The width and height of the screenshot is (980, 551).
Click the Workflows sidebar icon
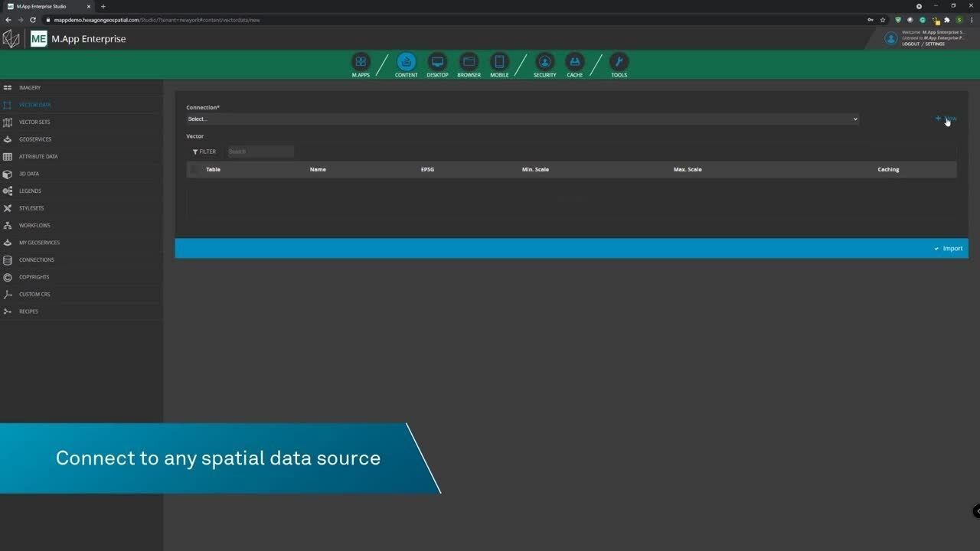(x=8, y=226)
